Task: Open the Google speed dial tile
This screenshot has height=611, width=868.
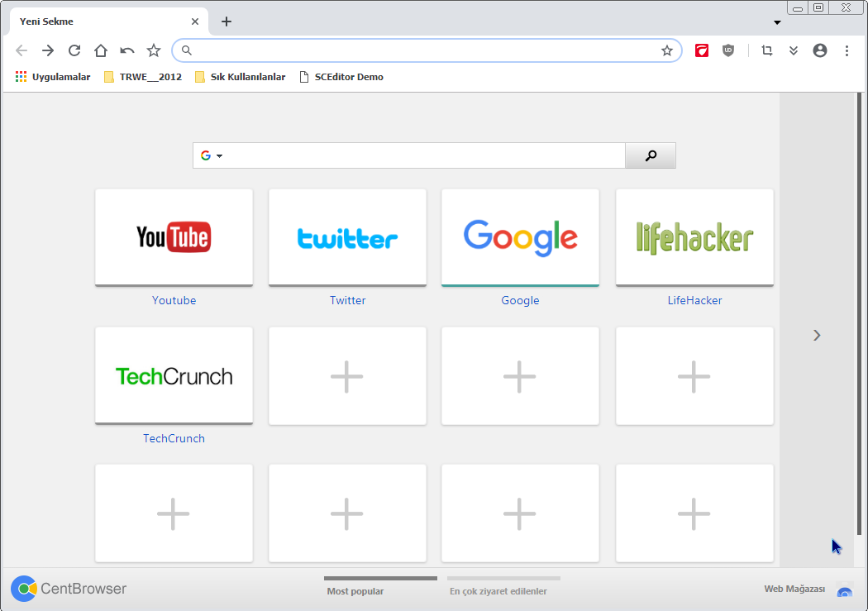Action: [x=520, y=238]
